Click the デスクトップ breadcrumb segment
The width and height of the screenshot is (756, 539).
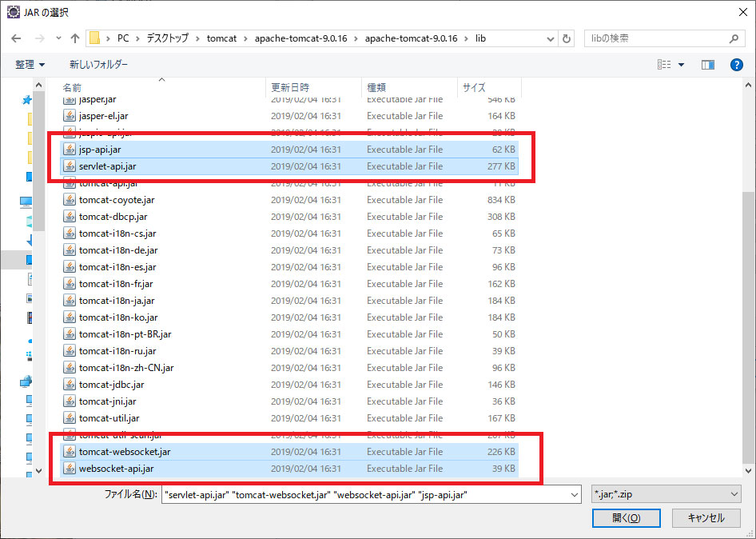167,38
